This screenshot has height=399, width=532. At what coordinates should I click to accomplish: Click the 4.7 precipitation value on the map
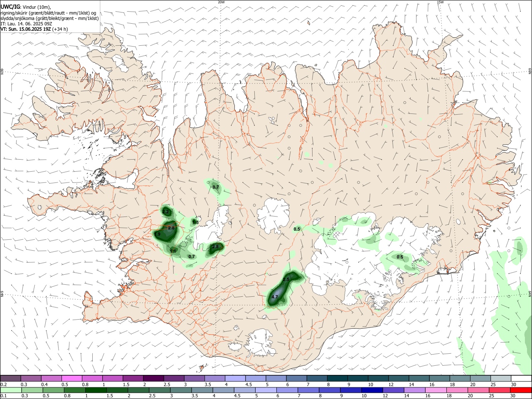coord(275,297)
